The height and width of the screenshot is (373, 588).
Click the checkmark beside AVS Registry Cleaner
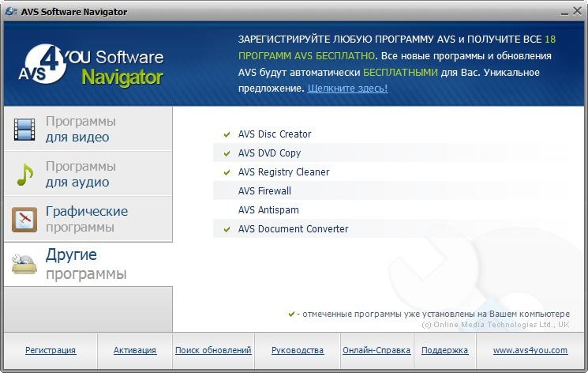(227, 172)
